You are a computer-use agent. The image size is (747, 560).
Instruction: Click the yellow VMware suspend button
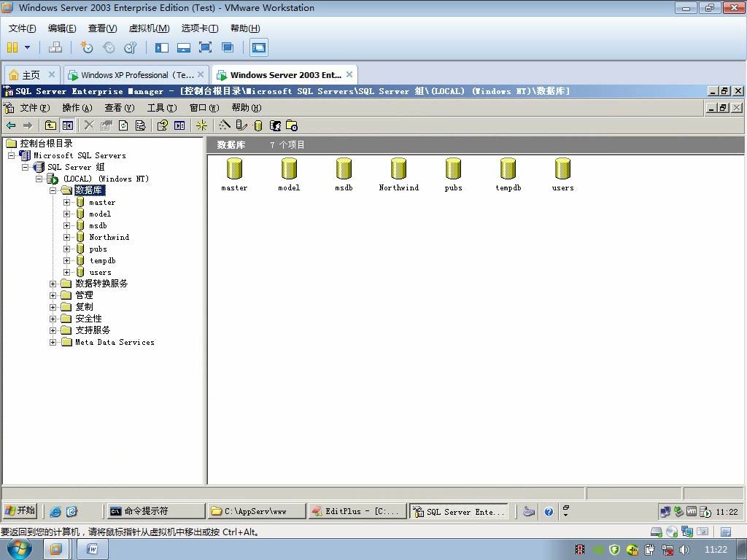12,47
